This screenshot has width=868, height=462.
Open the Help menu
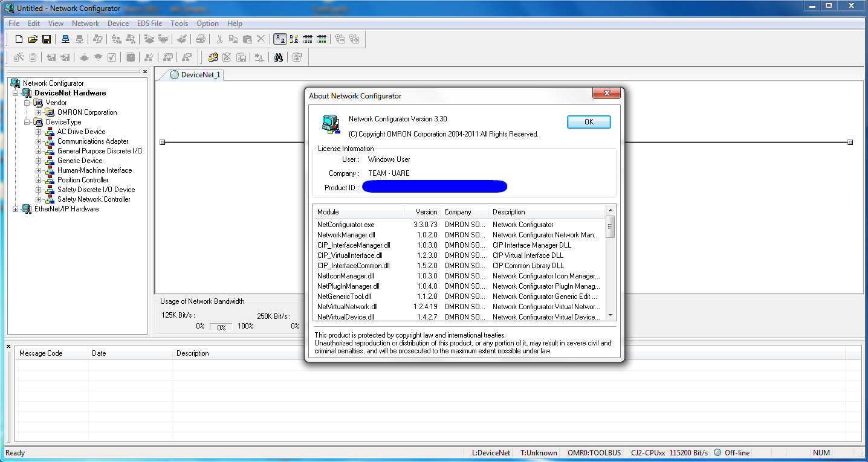[x=235, y=24]
